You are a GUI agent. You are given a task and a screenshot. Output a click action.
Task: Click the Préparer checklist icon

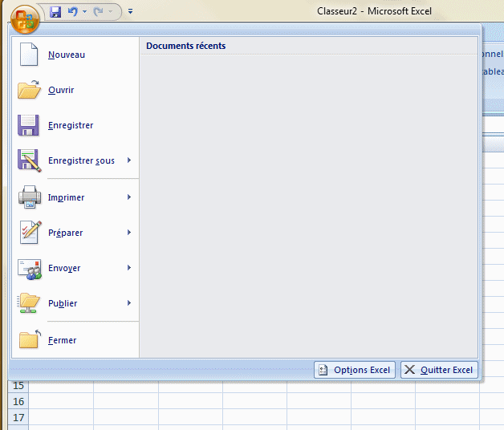coord(29,233)
